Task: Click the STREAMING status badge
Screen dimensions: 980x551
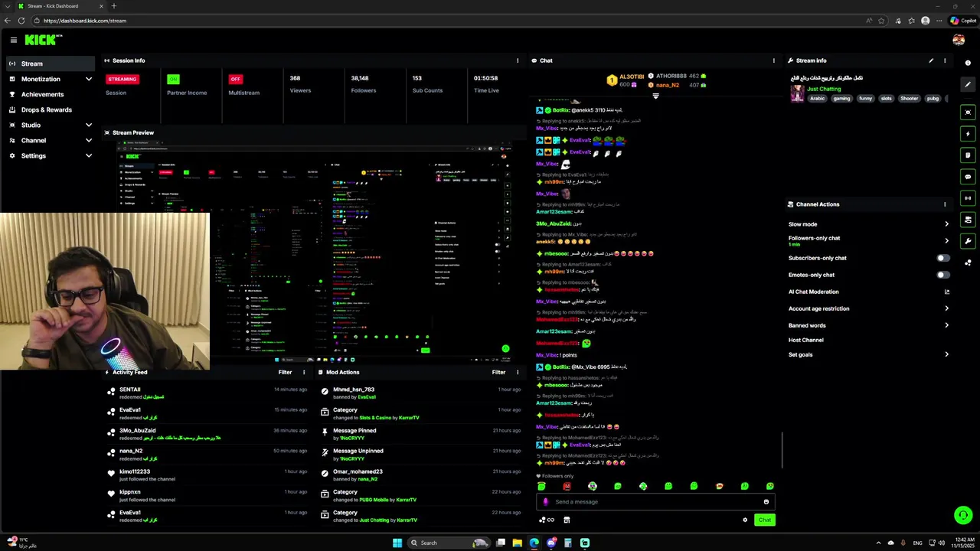Action: pos(122,79)
